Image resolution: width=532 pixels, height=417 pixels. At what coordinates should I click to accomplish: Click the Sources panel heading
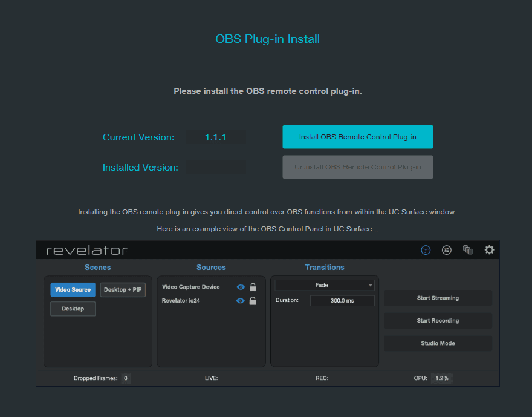(211, 268)
